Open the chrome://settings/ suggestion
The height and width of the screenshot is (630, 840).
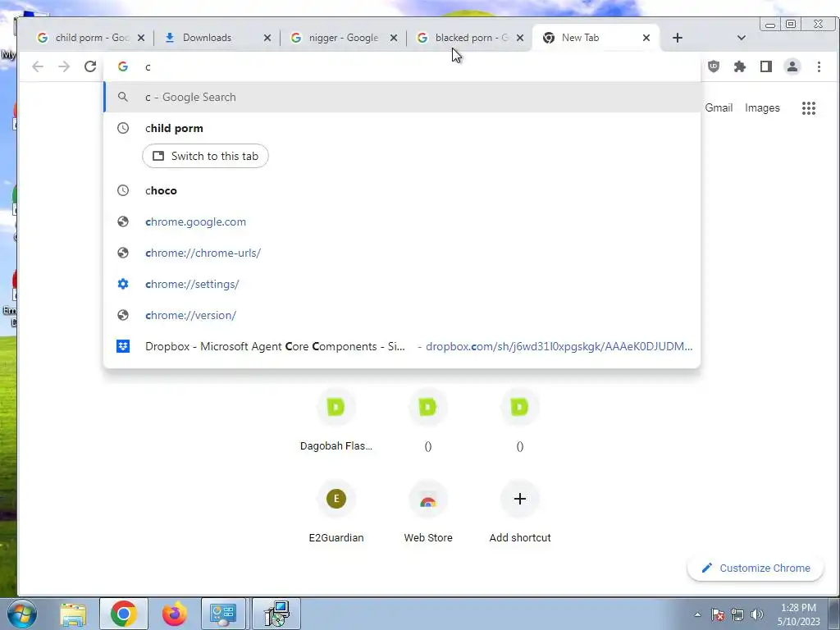tap(402, 284)
